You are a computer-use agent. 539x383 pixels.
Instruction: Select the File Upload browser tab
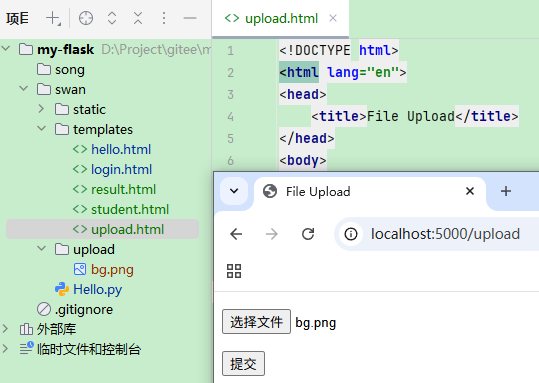(x=370, y=192)
